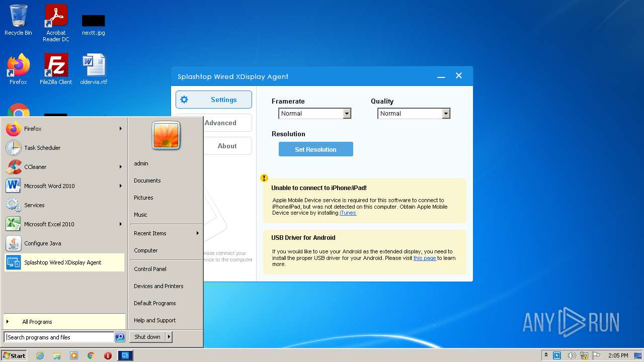644x362 pixels.
Task: Click the Firefox icon in Start menu
Action: pos(13,129)
